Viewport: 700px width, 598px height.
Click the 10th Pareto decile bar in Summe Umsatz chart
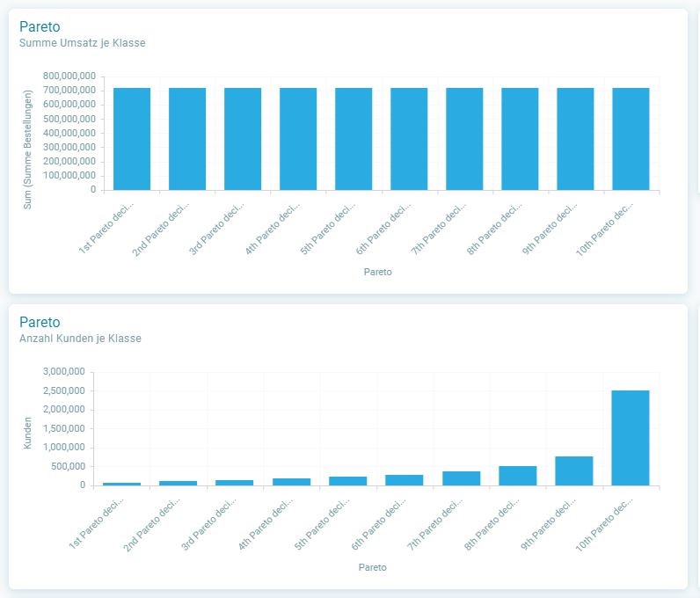[631, 139]
